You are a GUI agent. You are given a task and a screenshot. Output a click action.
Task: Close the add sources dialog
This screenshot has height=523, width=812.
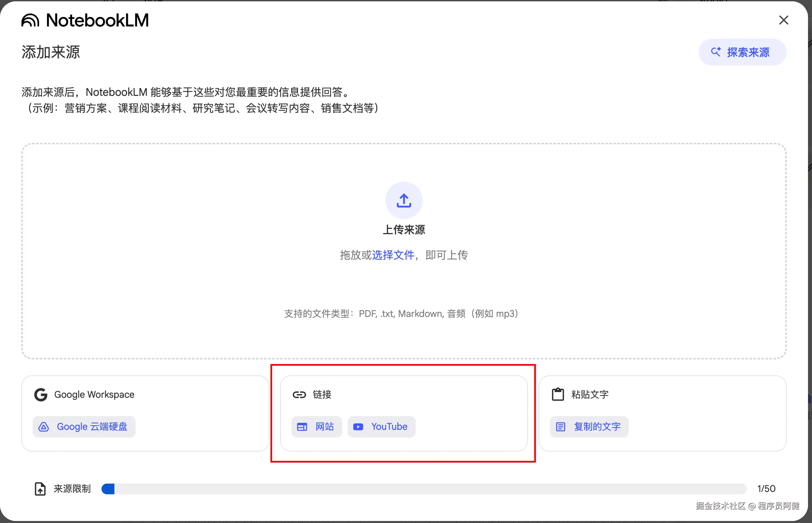783,20
